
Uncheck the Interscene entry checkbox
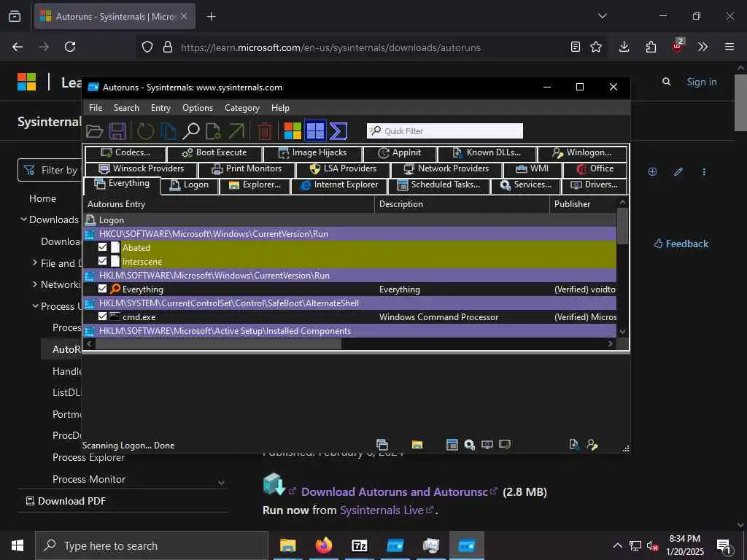(102, 261)
